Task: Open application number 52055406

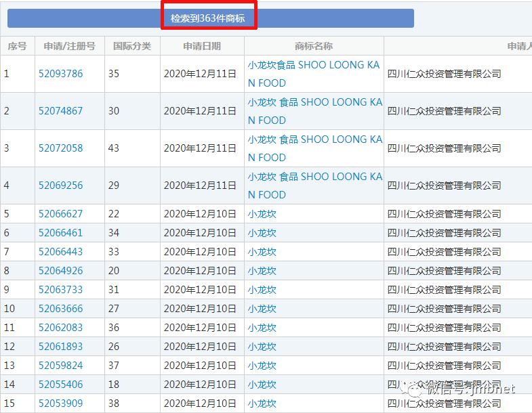Action: [60, 385]
